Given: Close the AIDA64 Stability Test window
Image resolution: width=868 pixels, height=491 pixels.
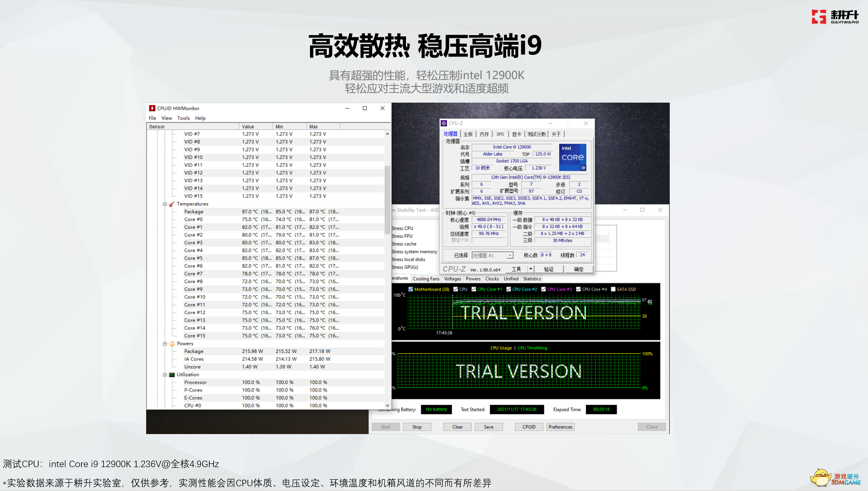Looking at the screenshot, I should point(660,210).
